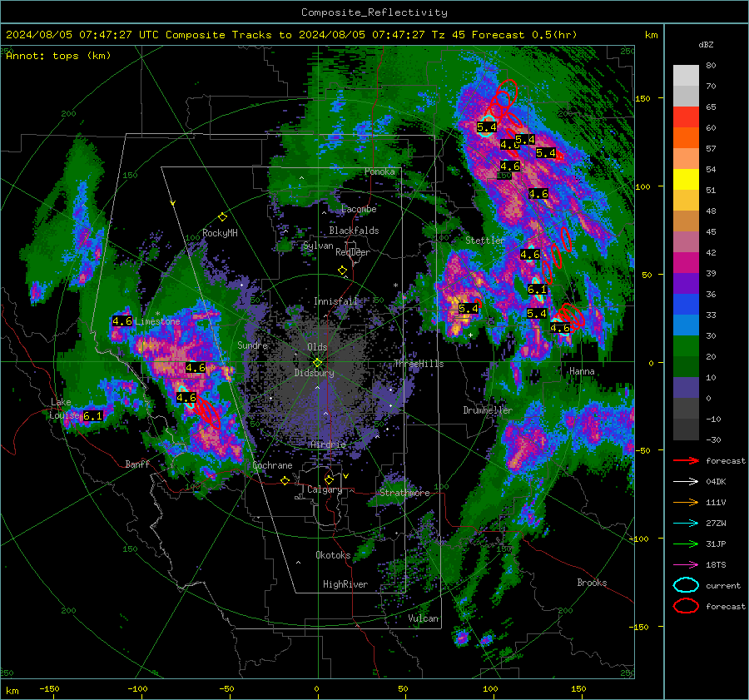Click the 65 dBZ red swatch
The width and height of the screenshot is (749, 700).
(x=686, y=117)
